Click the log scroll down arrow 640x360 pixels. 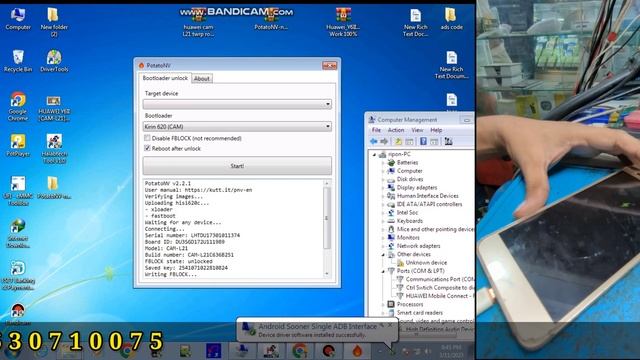pos(327,274)
